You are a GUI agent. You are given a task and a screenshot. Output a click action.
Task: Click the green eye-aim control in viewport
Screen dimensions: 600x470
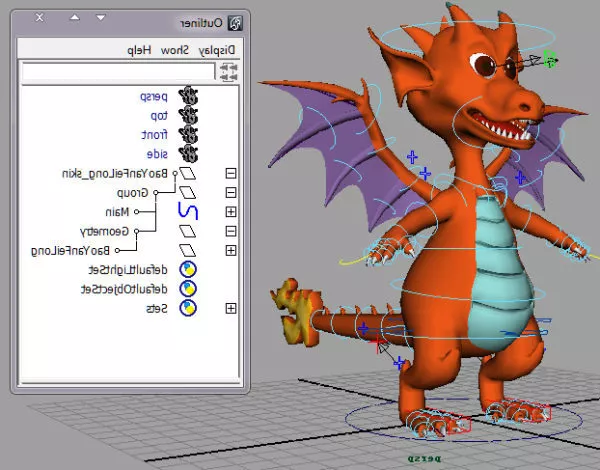[x=549, y=59]
